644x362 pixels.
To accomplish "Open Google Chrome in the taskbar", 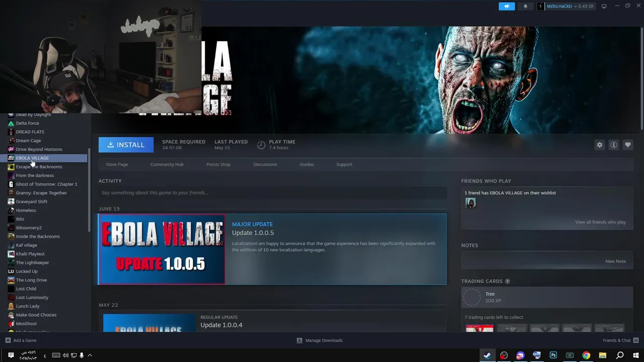I will pyautogui.click(x=586, y=355).
